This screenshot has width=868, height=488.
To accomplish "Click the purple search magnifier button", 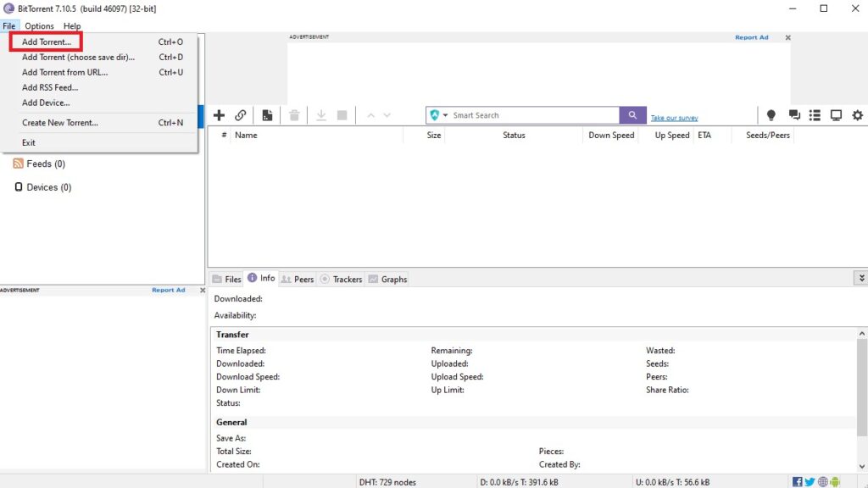I will click(x=632, y=115).
